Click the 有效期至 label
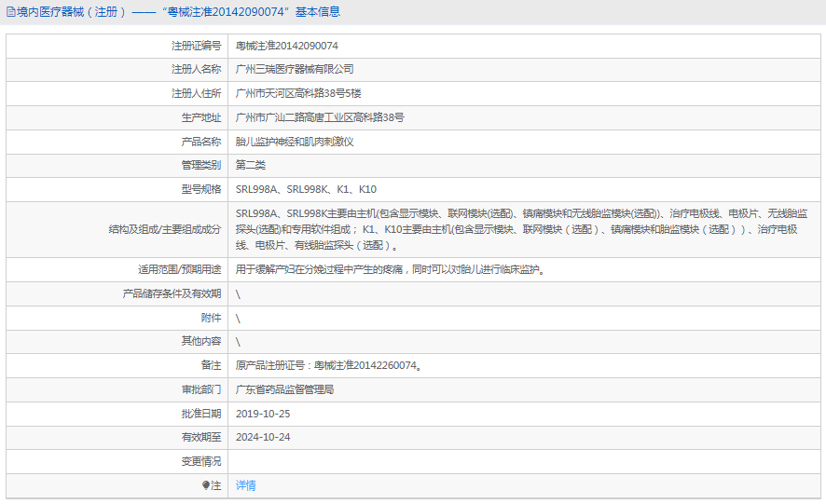The width and height of the screenshot is (826, 504). click(201, 437)
